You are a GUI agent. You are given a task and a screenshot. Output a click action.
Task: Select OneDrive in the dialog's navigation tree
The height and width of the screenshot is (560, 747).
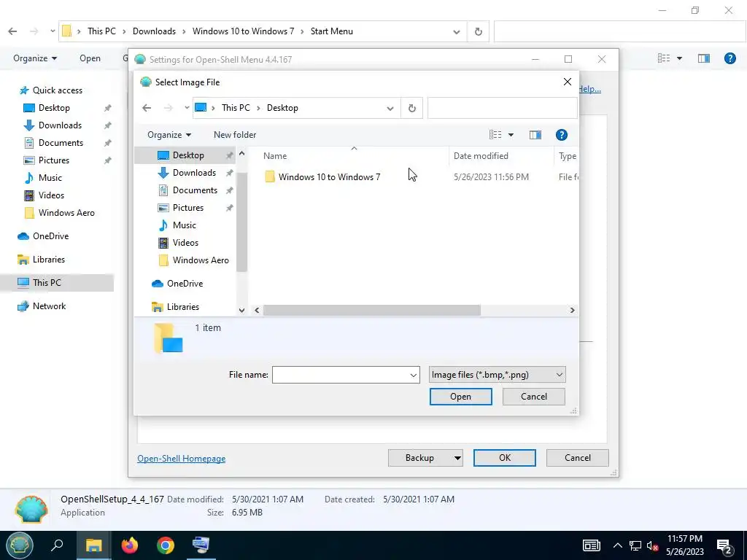coord(185,284)
